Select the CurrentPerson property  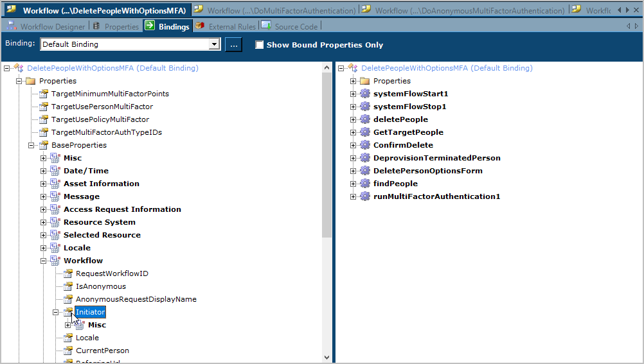pos(102,351)
